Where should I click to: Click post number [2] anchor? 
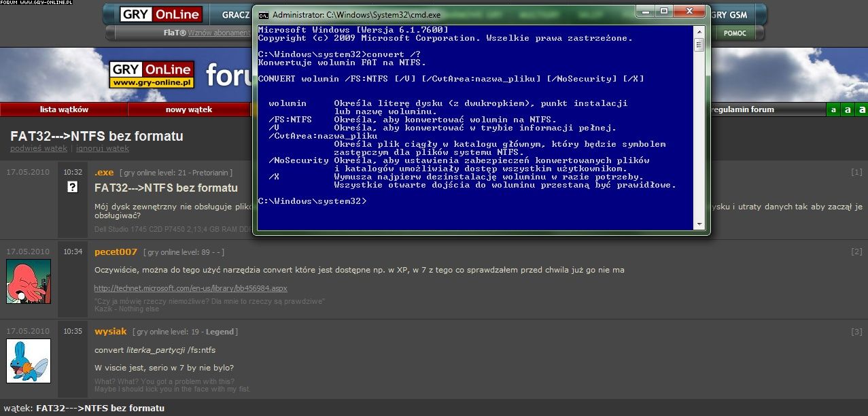click(856, 252)
